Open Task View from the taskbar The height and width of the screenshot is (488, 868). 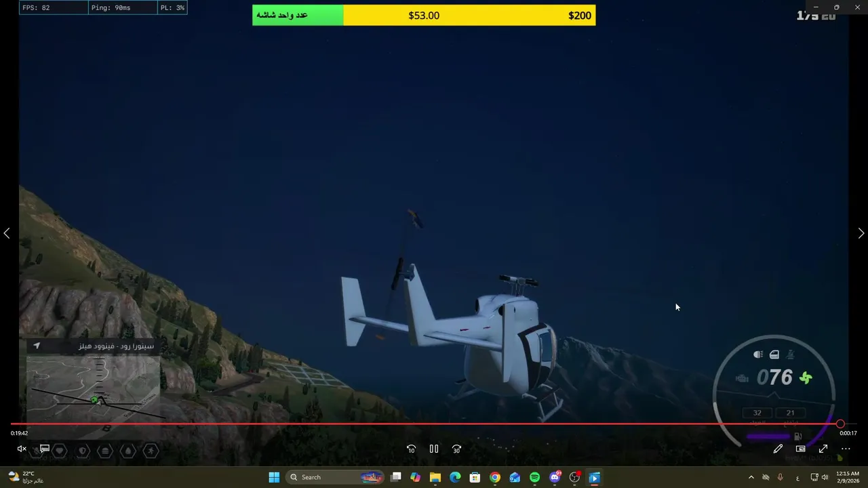[396, 477]
